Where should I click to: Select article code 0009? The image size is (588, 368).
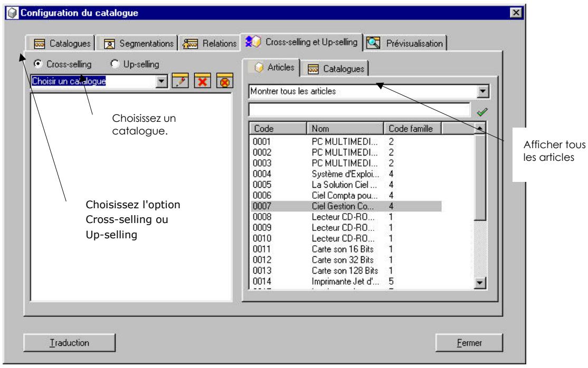pyautogui.click(x=346, y=228)
